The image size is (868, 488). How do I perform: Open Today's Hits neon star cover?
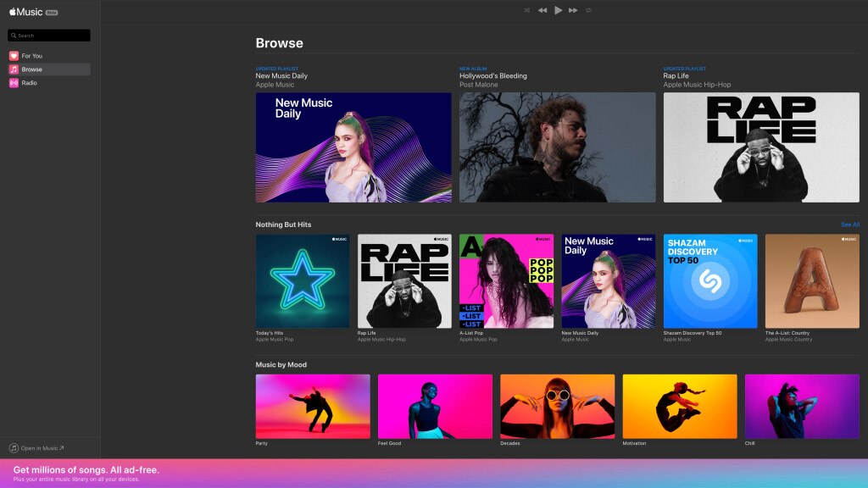[x=303, y=281]
